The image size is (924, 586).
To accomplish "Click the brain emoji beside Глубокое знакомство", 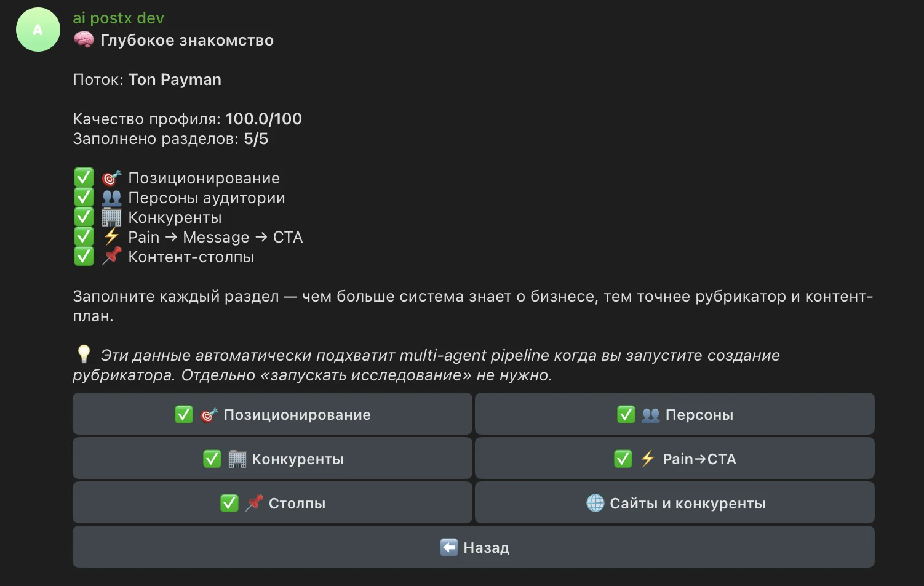I will (x=84, y=40).
